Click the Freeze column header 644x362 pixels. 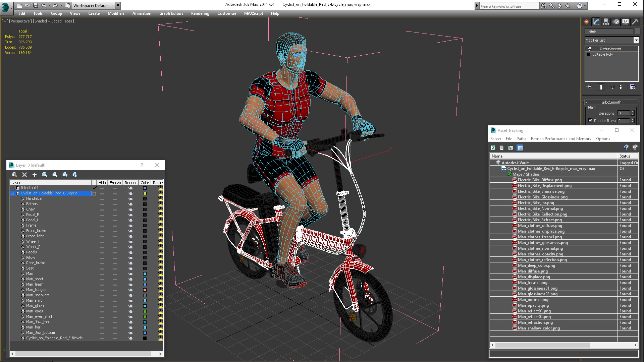click(115, 183)
